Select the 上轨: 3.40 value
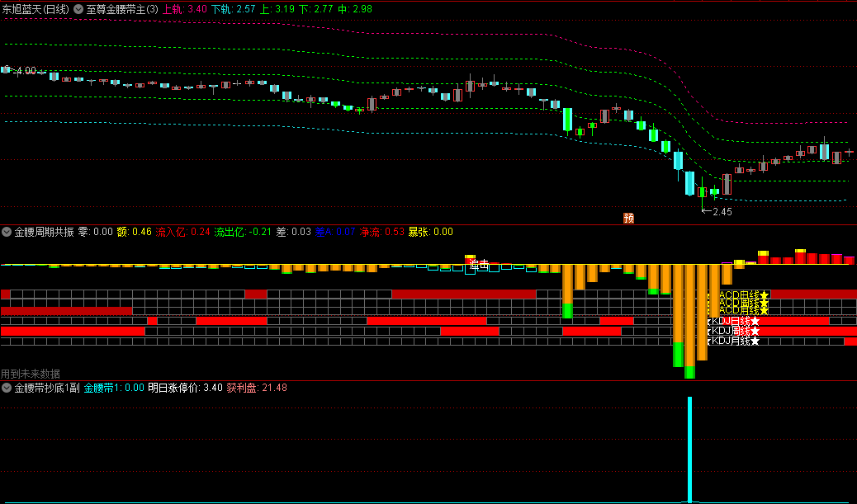This screenshot has width=857, height=504. [x=185, y=9]
